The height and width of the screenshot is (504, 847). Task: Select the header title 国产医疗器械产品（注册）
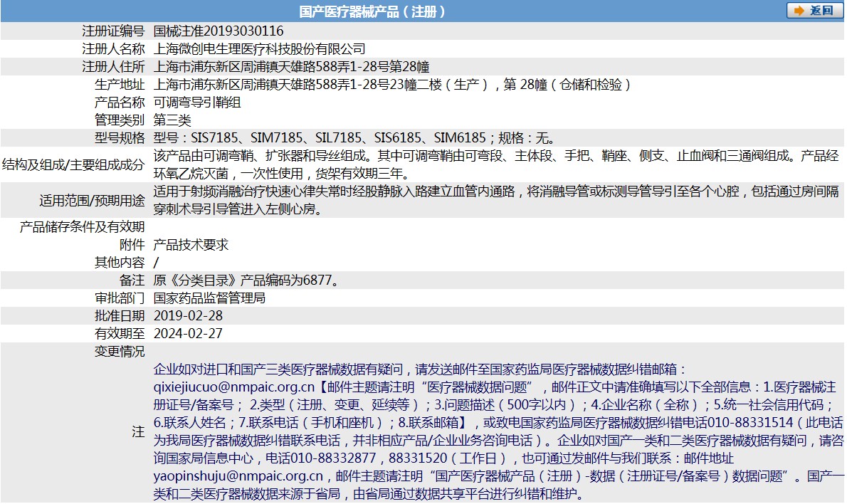[372, 11]
